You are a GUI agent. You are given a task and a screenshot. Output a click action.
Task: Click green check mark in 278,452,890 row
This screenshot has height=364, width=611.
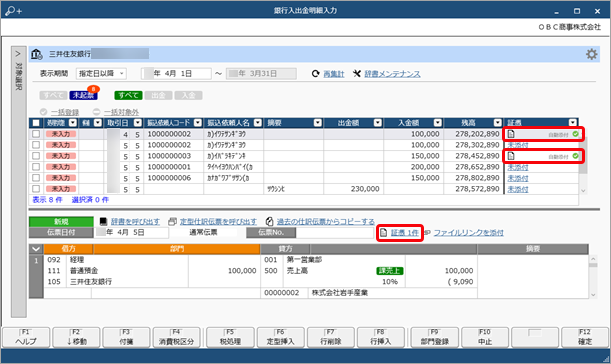[x=575, y=156]
